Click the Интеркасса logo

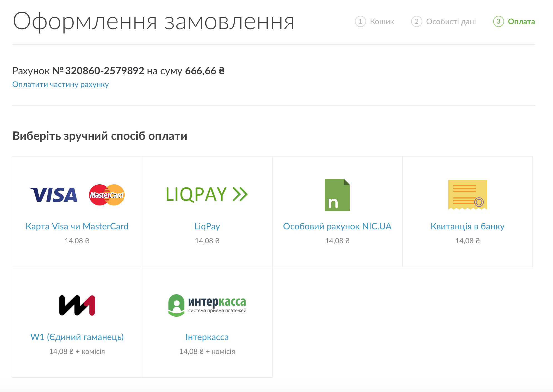pyautogui.click(x=207, y=305)
